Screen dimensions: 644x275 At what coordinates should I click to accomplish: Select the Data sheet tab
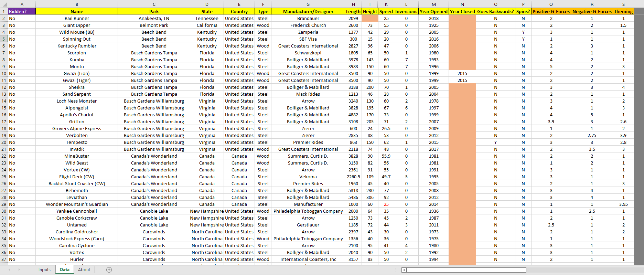64,270
